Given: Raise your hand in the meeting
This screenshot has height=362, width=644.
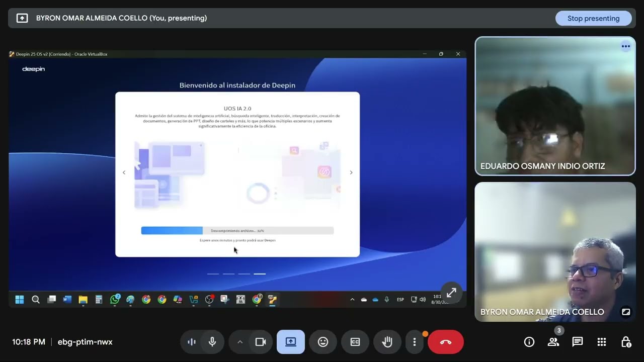Looking at the screenshot, I should click(387, 342).
